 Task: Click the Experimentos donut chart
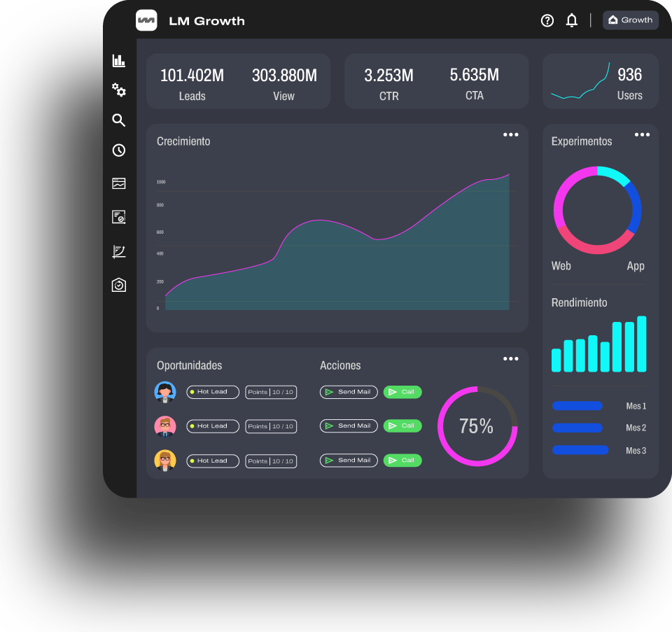[x=597, y=210]
